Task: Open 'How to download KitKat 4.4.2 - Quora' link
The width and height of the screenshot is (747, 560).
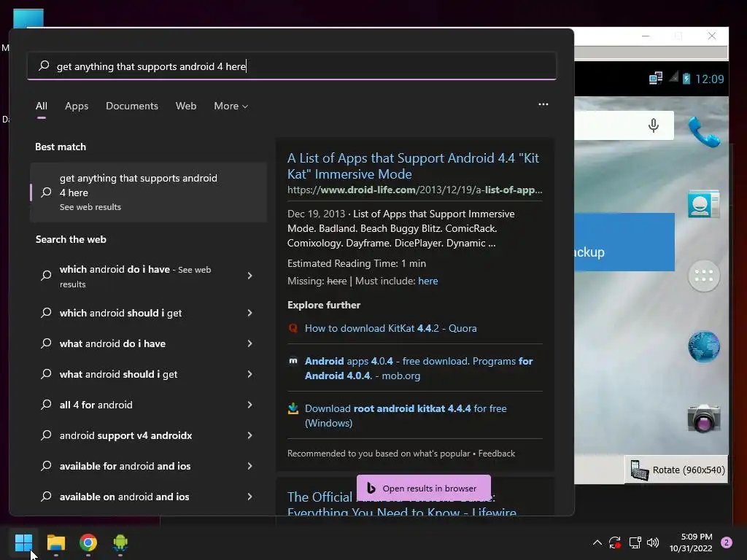Action: coord(391,328)
